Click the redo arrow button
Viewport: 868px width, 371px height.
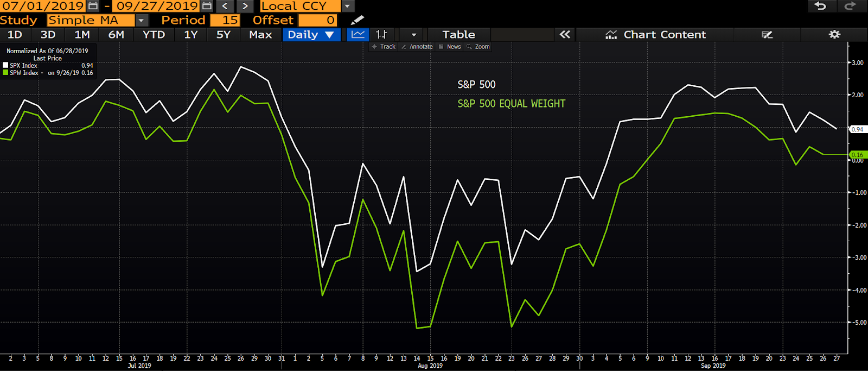[850, 6]
